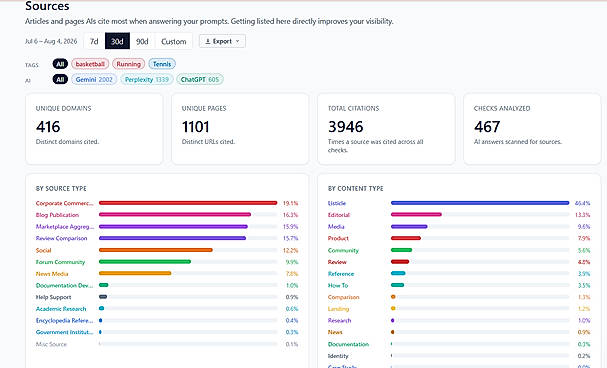
Task: Click the By Source Type panel heading
Action: [x=61, y=188]
